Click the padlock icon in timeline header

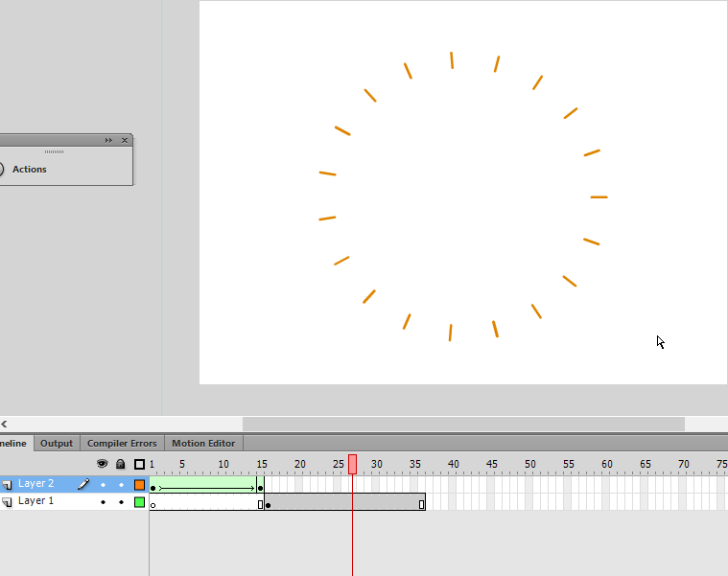coord(120,464)
